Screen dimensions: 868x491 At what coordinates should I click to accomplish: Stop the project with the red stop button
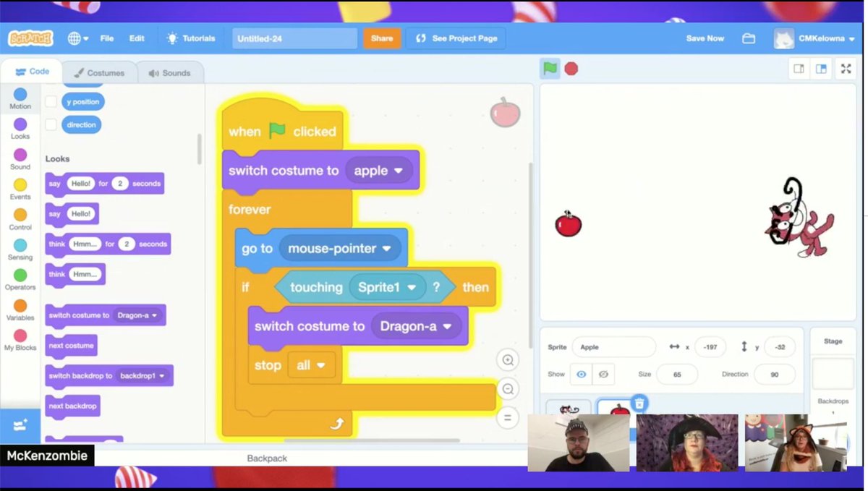(571, 69)
